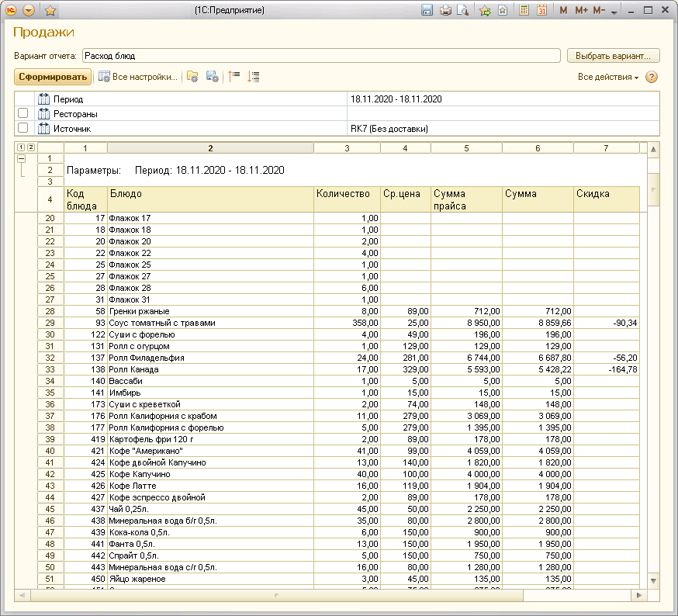Open the calculator icon
The height and width of the screenshot is (616, 678).
point(524,10)
